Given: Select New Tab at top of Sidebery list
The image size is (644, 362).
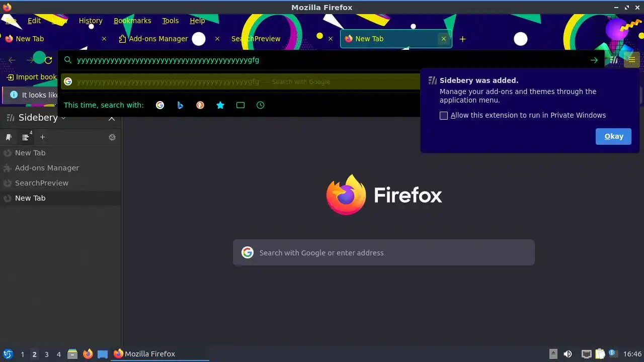Looking at the screenshot, I should [x=60, y=153].
